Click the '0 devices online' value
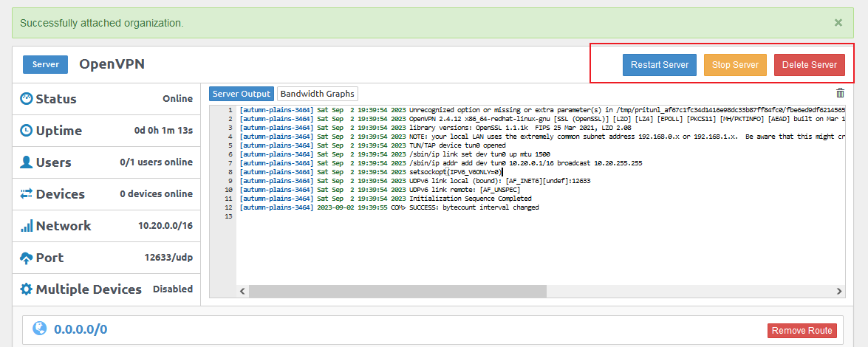This screenshot has width=868, height=347. 157,194
